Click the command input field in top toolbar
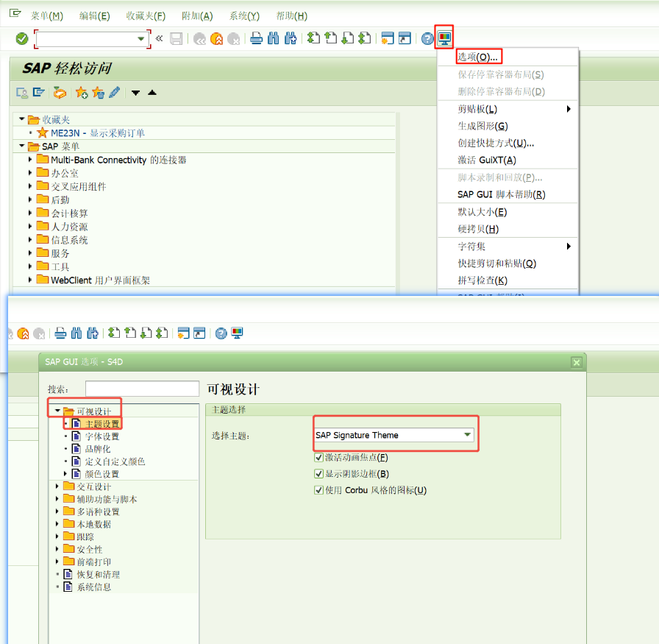This screenshot has height=644, width=659. tap(87, 39)
